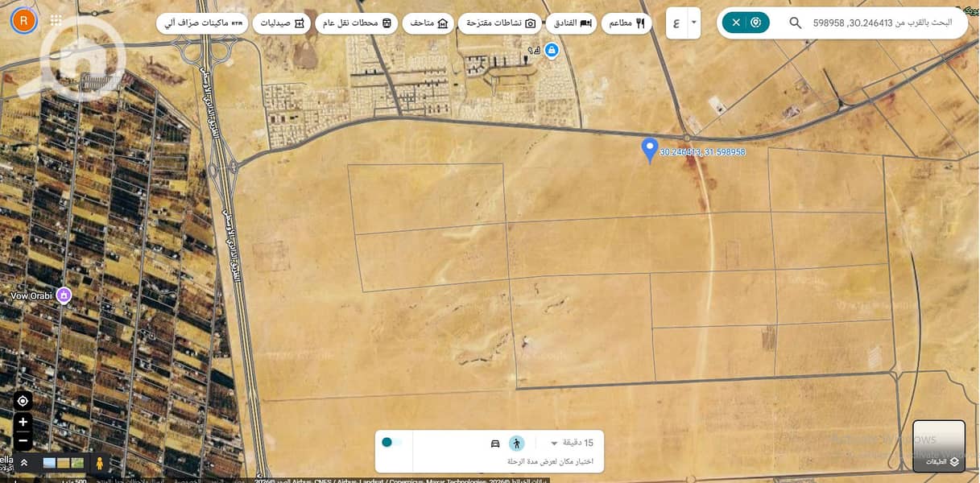Image resolution: width=980 pixels, height=483 pixels.
Task: Select driving travel mode car icon
Action: point(495,444)
